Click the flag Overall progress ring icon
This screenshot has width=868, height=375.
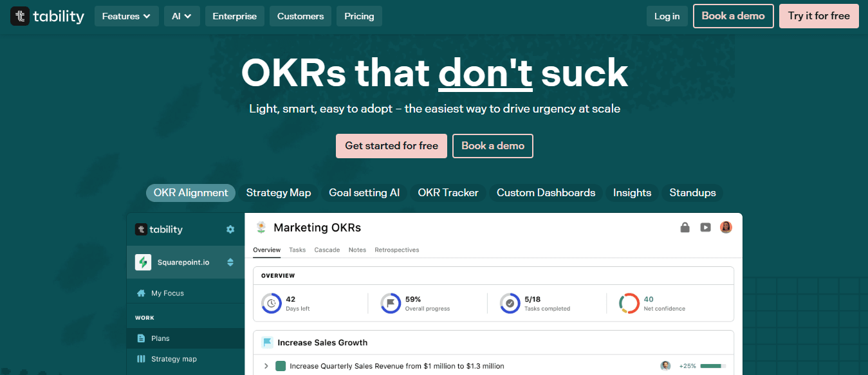click(391, 303)
